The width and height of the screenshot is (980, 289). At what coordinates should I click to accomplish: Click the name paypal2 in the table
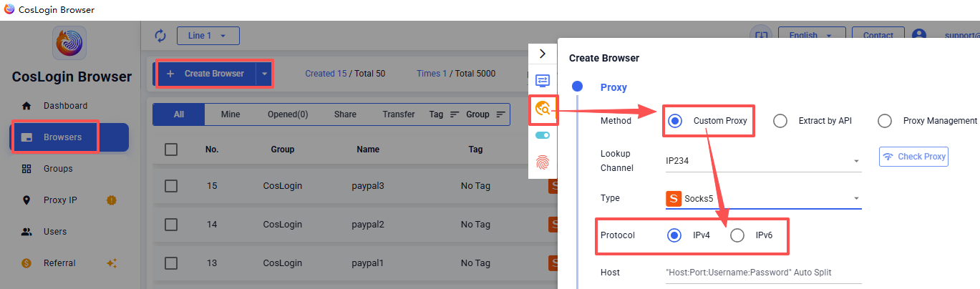(x=368, y=225)
